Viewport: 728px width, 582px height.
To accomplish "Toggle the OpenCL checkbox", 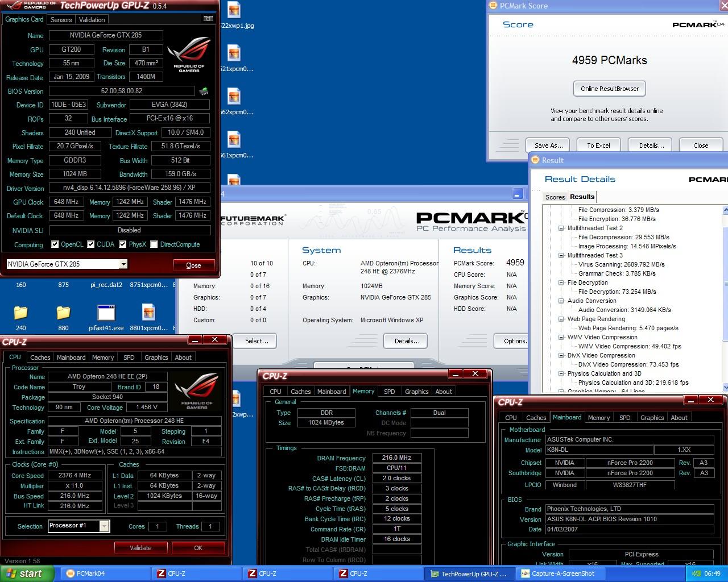I will click(x=55, y=244).
